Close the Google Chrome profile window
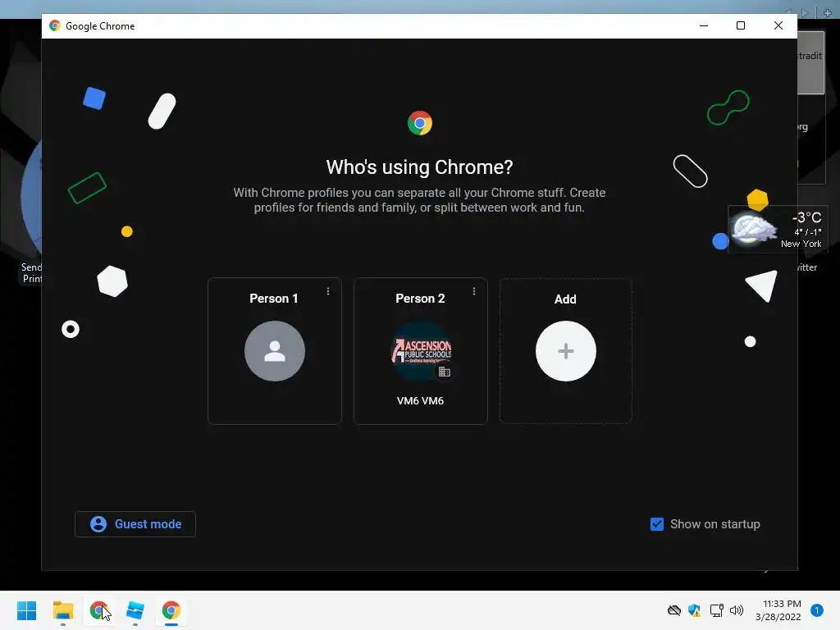Viewport: 840px width, 630px height. [x=778, y=25]
